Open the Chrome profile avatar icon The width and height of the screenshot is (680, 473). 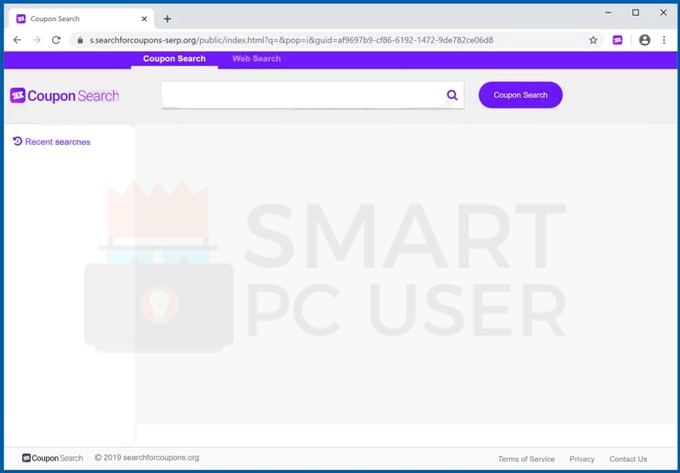coord(645,40)
